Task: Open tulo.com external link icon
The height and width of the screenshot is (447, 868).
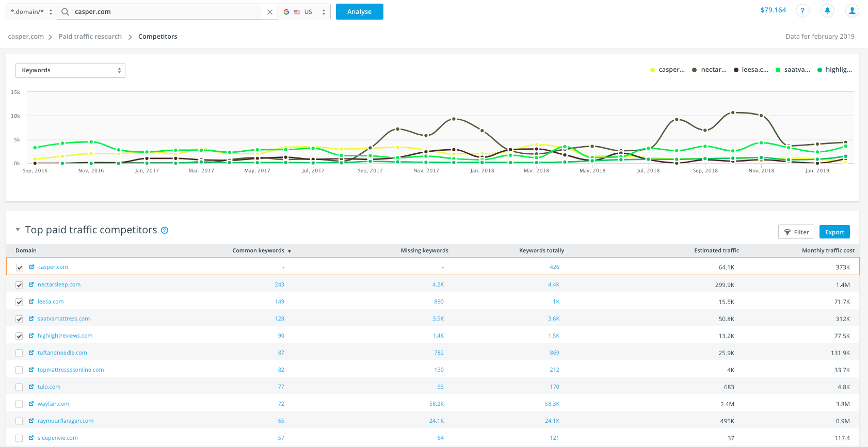Action: [31, 387]
